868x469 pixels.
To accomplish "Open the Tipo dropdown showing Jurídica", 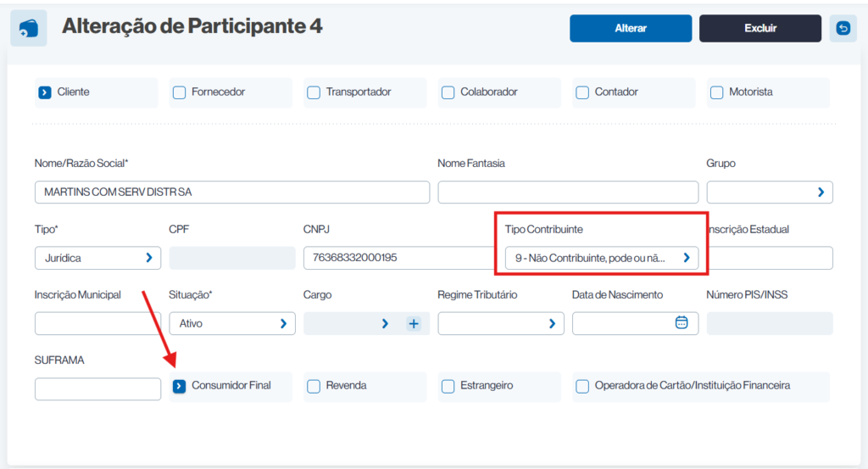I will 97,258.
